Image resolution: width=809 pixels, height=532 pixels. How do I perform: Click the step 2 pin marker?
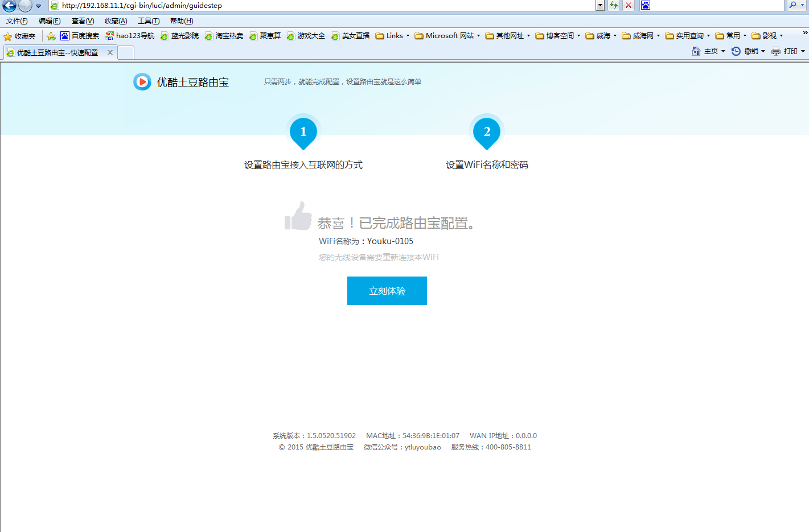(487, 133)
